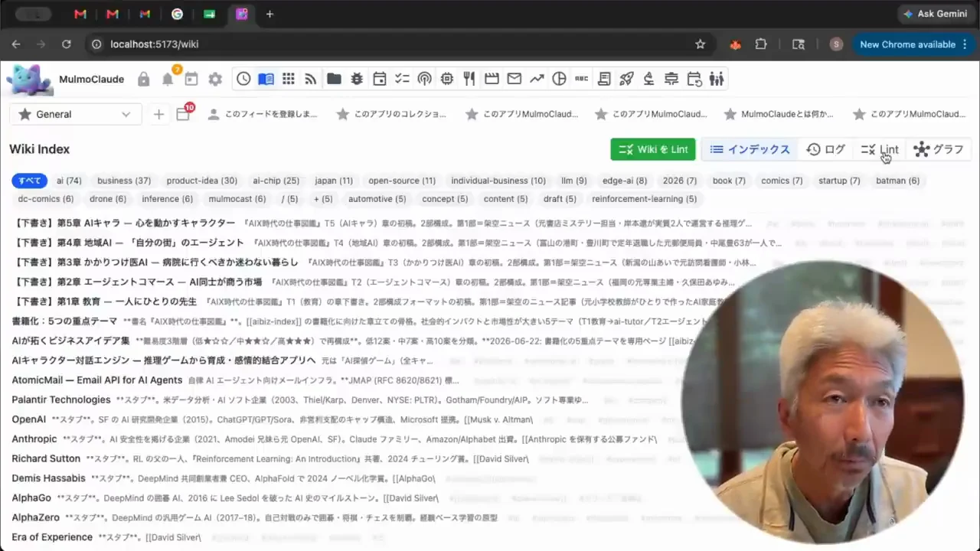Image resolution: width=980 pixels, height=551 pixels.
Task: Click the bug icon in toolbar
Action: tap(357, 79)
